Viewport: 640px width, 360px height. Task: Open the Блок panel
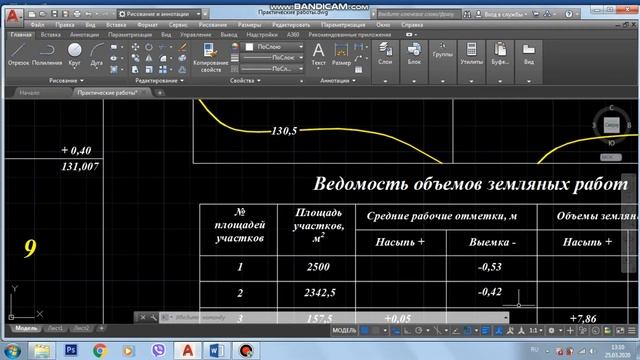coord(414,54)
